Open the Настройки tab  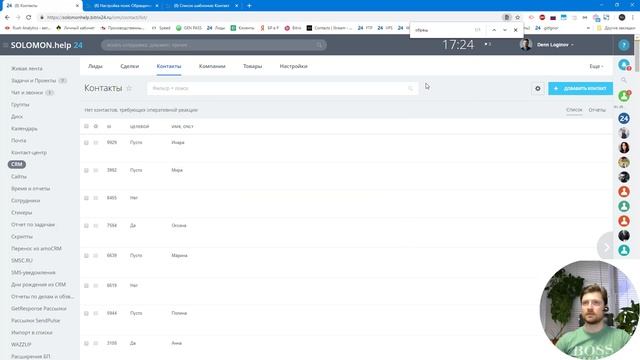click(293, 66)
